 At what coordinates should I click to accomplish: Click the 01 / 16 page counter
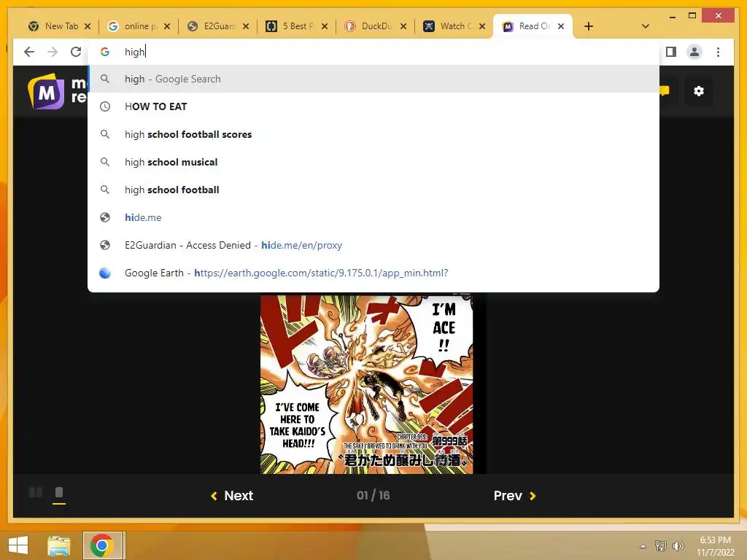[373, 496]
